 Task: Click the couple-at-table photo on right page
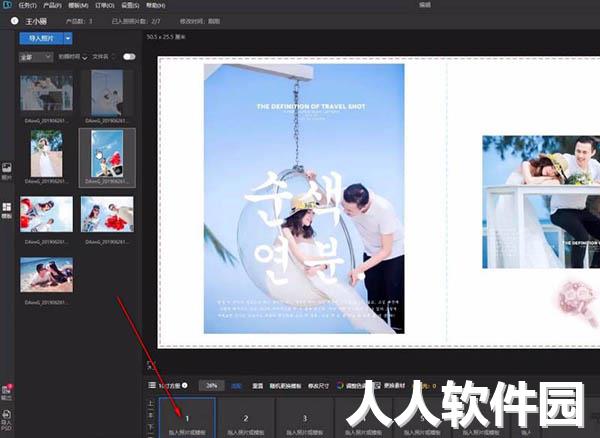(x=541, y=202)
